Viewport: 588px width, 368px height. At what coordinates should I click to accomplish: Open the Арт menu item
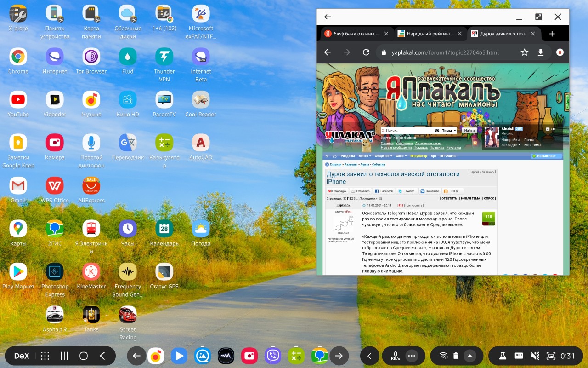click(x=434, y=156)
